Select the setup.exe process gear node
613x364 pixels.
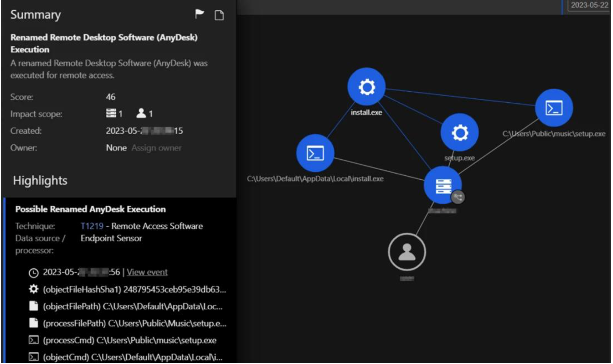459,132
